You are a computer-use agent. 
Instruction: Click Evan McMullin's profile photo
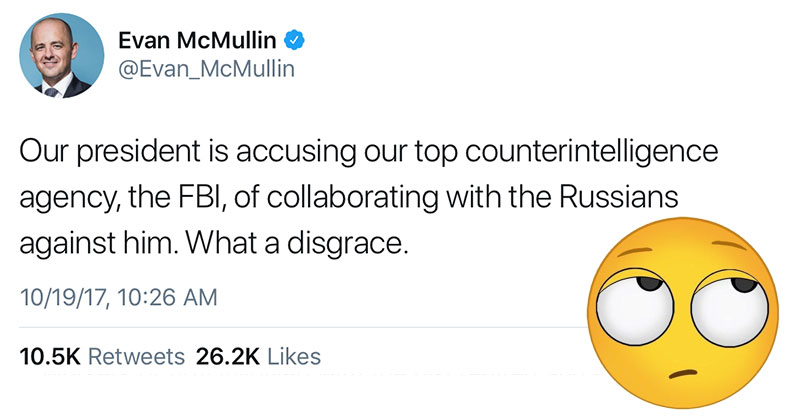tap(62, 63)
